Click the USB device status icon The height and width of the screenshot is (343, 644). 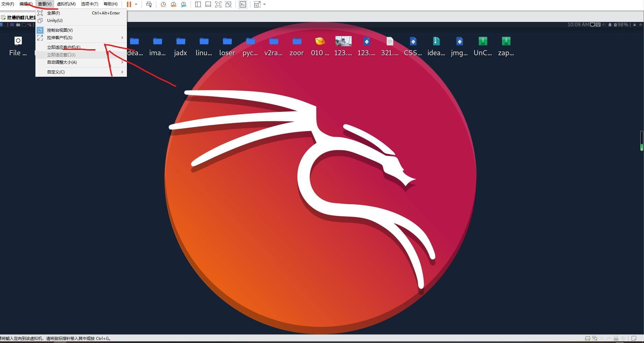(616, 338)
